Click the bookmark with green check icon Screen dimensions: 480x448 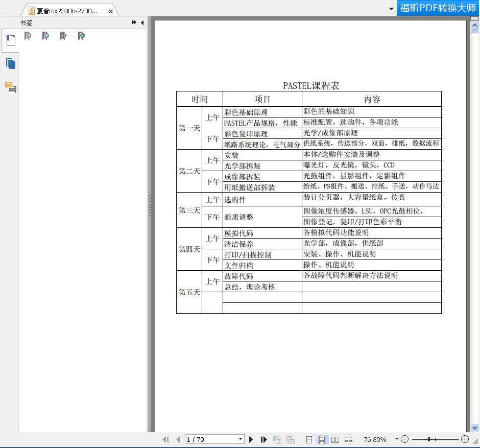(81, 36)
